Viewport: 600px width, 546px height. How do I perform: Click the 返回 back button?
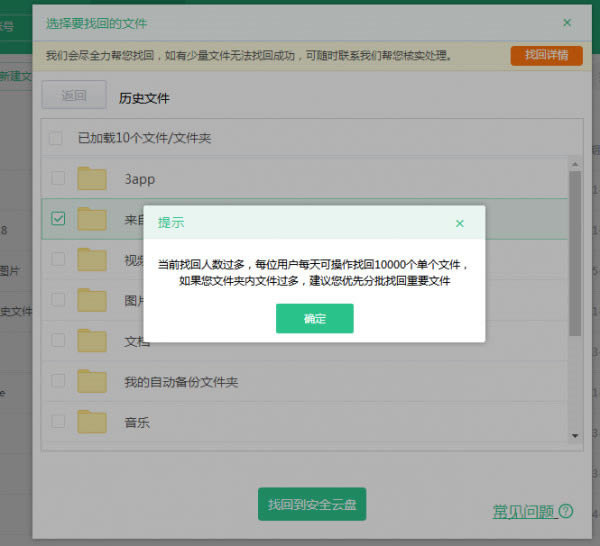pos(74,97)
